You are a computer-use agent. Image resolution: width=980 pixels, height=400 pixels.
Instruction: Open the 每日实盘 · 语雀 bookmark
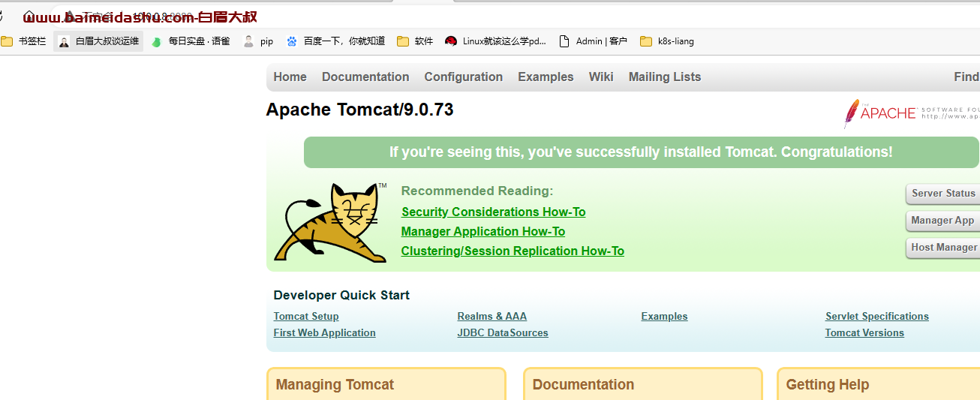pyautogui.click(x=191, y=41)
